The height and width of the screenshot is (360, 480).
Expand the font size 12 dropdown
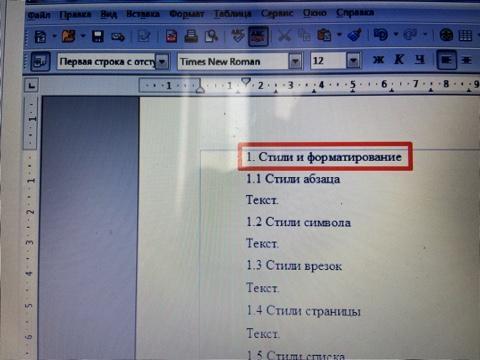[353, 61]
